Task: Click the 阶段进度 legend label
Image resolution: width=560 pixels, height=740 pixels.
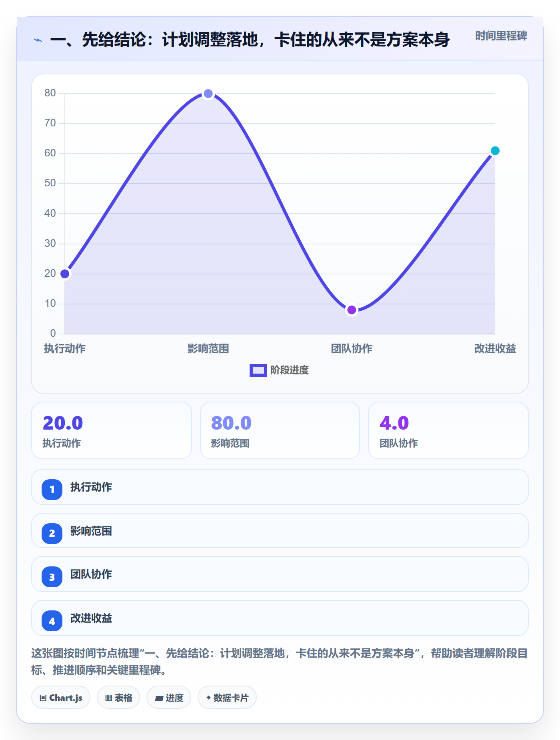Action: coord(289,370)
